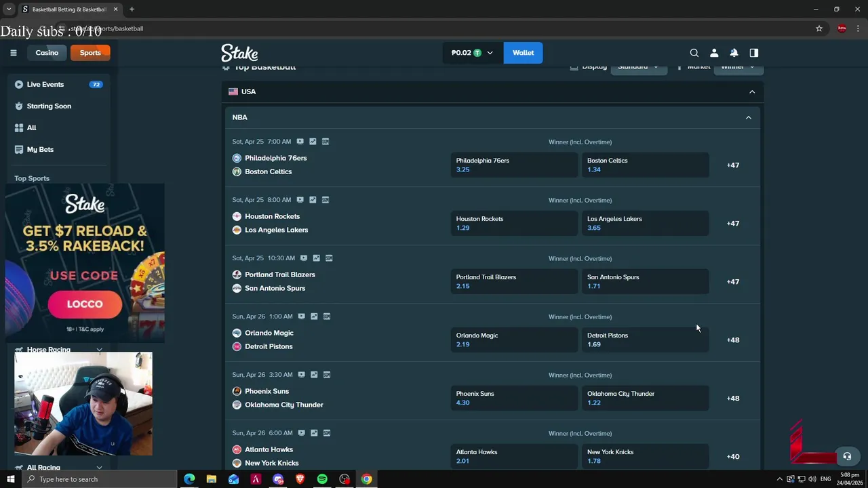Show hidden system tray icons
The image size is (868, 488).
tap(779, 479)
